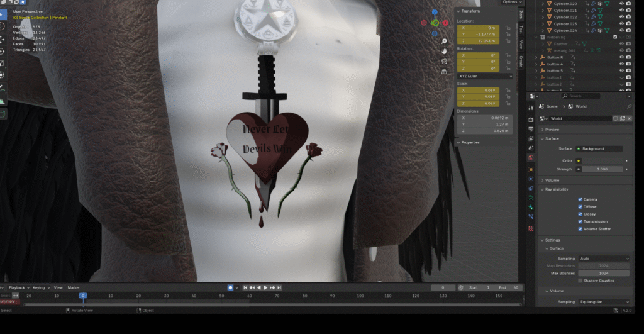The width and height of the screenshot is (644, 334).
Task: Toggle the camera view icon in viewport
Action: click(444, 61)
